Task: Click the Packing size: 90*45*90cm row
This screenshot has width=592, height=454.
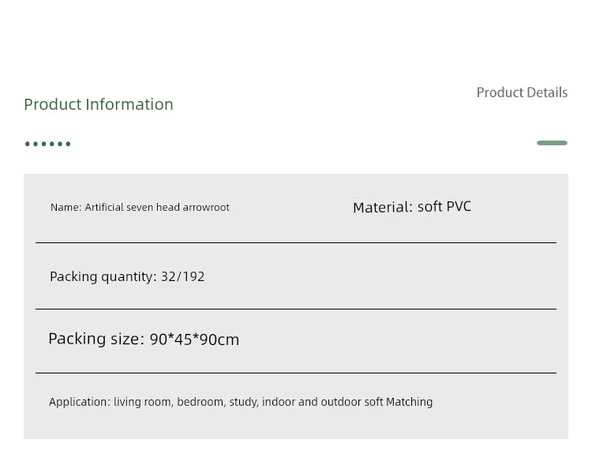Action: point(296,339)
